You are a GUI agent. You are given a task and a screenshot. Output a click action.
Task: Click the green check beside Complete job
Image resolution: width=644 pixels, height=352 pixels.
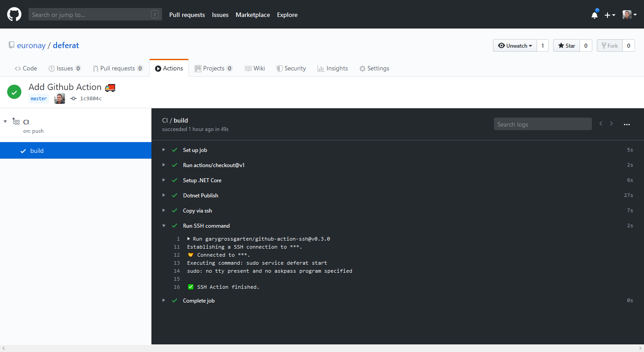[x=175, y=300]
